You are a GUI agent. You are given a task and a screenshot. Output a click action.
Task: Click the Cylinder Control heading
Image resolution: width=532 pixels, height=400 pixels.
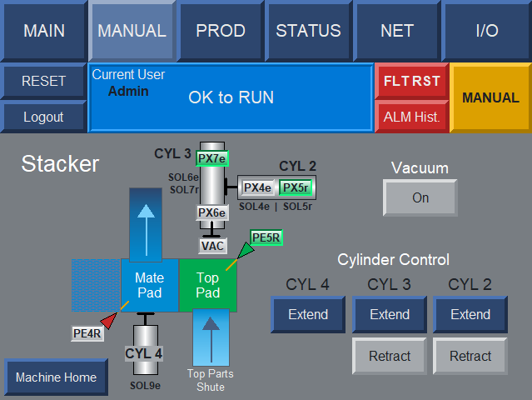pos(393,260)
